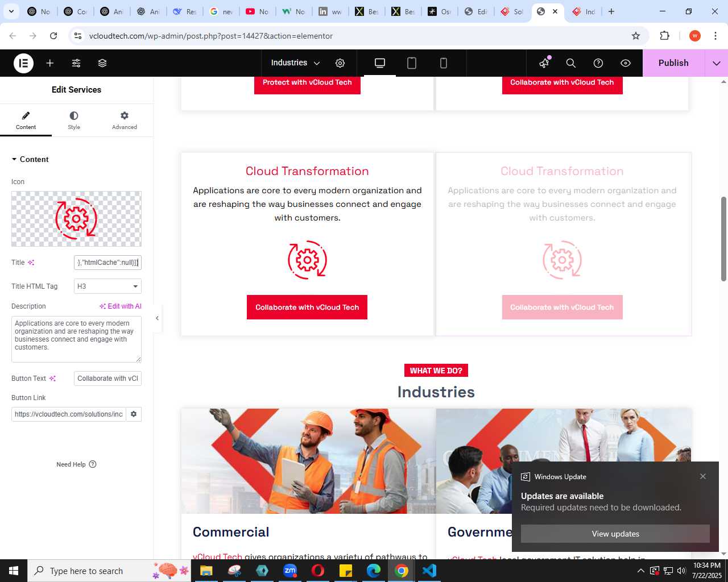Click Protect with vCloud Tech button
This screenshot has height=582, width=728.
tap(307, 84)
